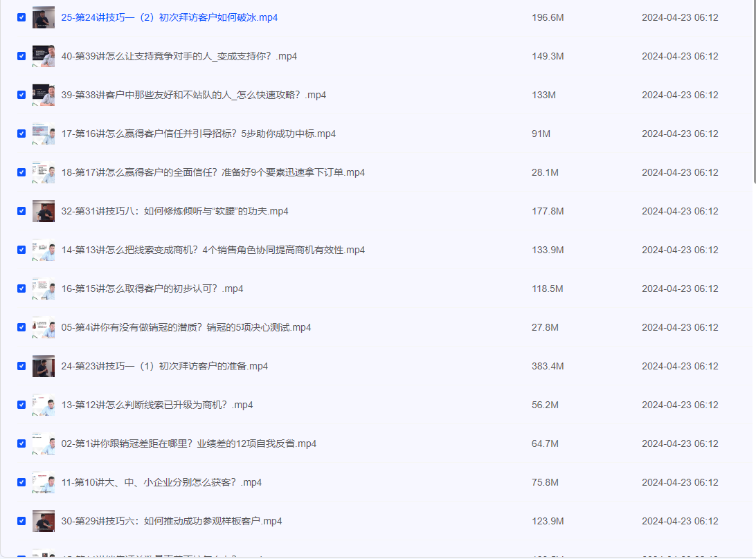756x559 pixels.
Task: Uncheck the 24-第23讲技巧一 file checkbox
Action: pos(21,366)
